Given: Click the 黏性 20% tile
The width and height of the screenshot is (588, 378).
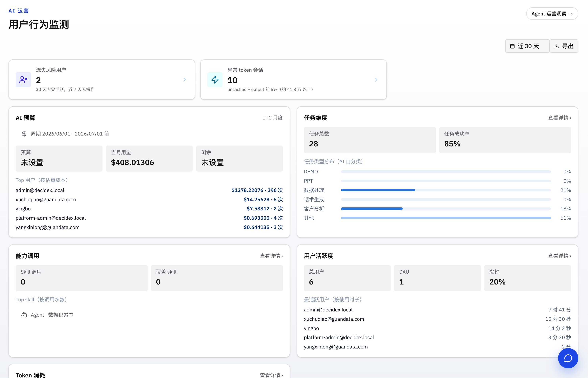Looking at the screenshot, I should point(528,278).
